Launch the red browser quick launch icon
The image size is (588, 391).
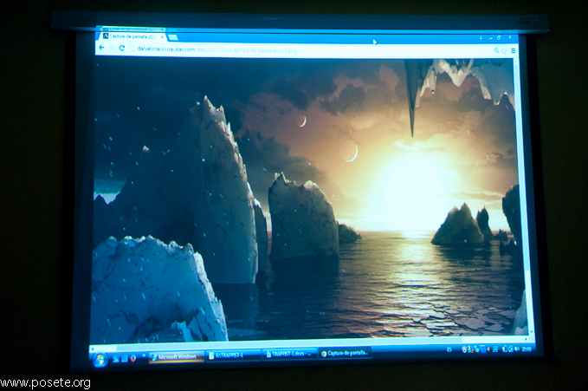click(132, 359)
